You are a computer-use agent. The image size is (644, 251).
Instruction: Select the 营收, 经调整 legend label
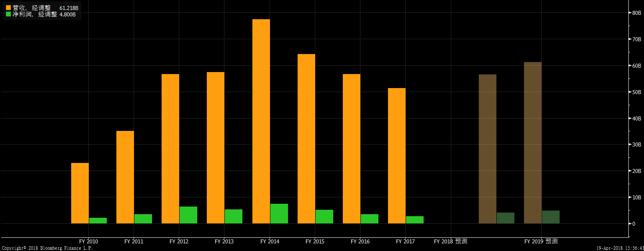pyautogui.click(x=32, y=8)
